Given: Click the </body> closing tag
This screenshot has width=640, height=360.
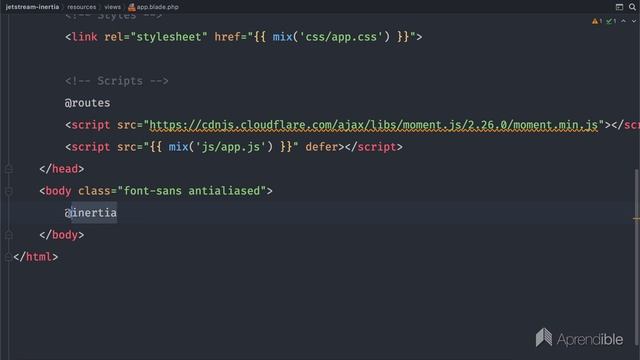Looking at the screenshot, I should [62, 235].
